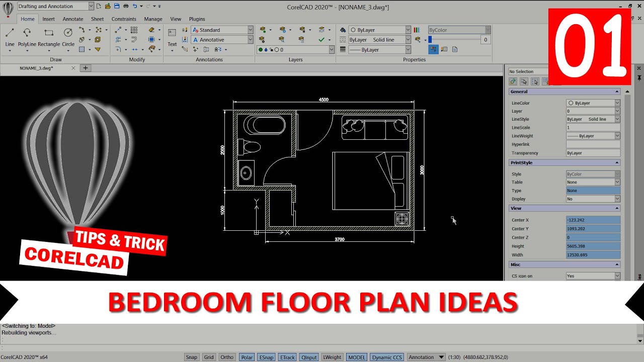The height and width of the screenshot is (362, 644).
Task: Toggle Ortho mode in status bar
Action: [227, 357]
